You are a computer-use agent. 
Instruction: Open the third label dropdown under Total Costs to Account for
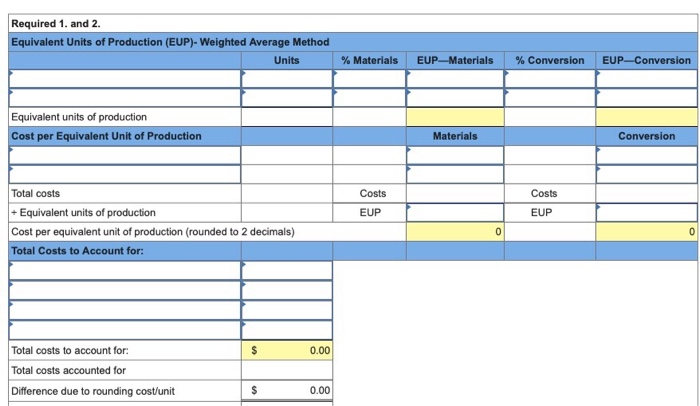(125, 310)
